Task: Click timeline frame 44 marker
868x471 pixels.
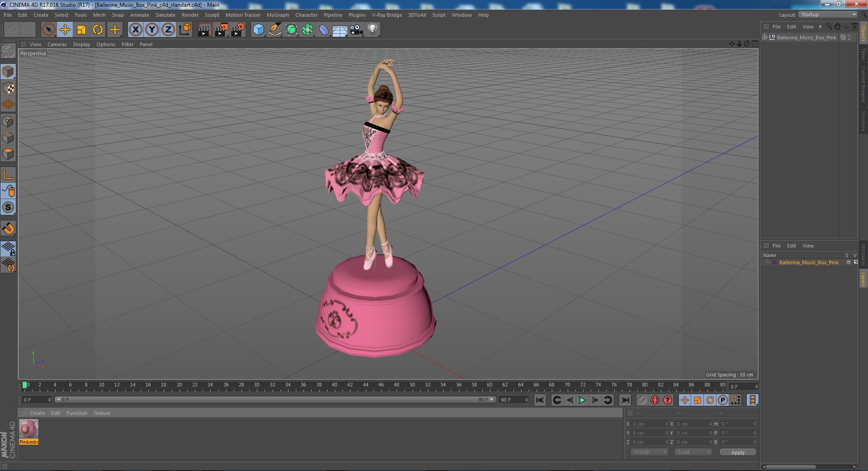Action: [365, 385]
